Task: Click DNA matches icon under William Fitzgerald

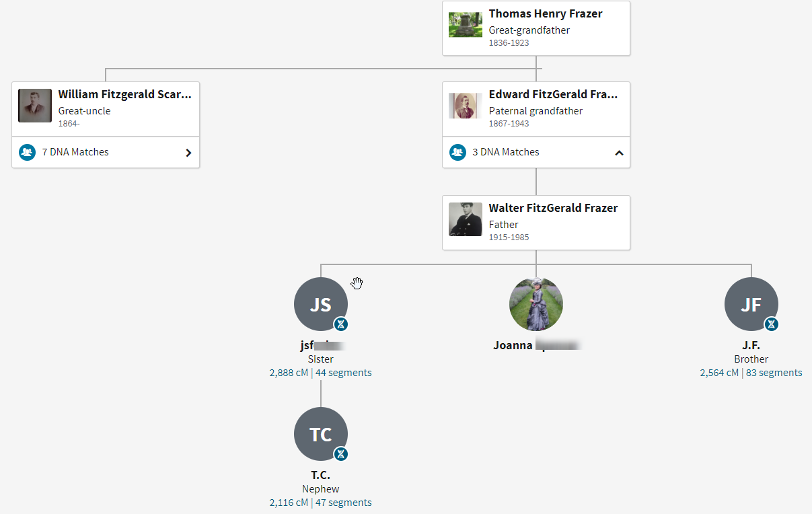Action: pyautogui.click(x=27, y=152)
